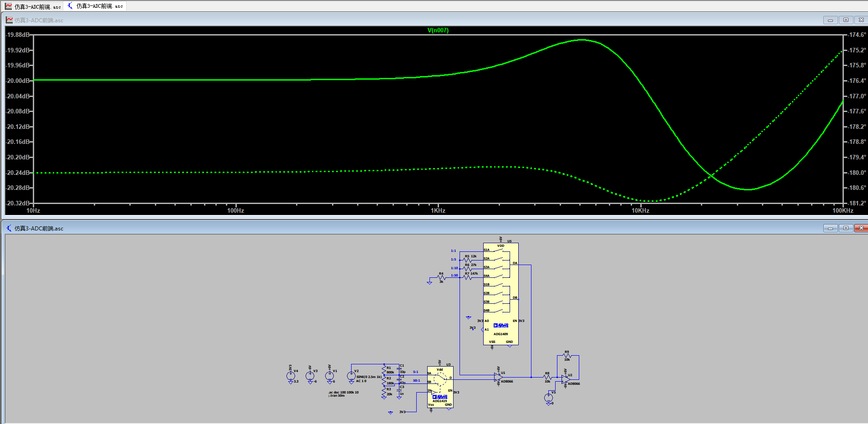Select the V(n007) trace label
Screen dimensions: 868x424
point(438,31)
